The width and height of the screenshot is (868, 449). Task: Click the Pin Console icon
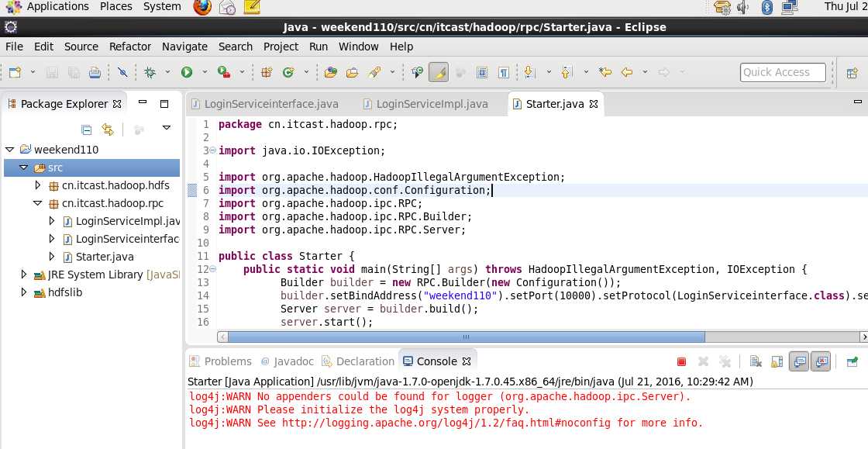tap(852, 361)
